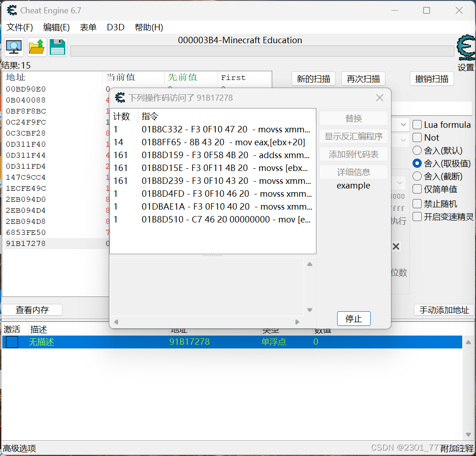Open the partially hidden dropdown below 舍入(截断)
The height and width of the screenshot is (456, 476).
[400, 183]
